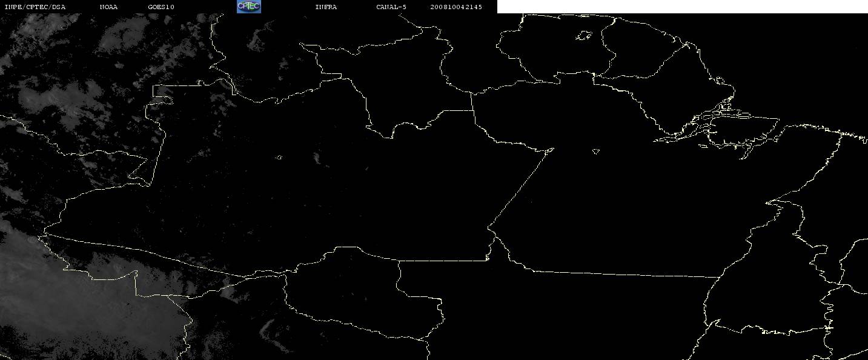Click the NOAA label in the header

click(108, 7)
